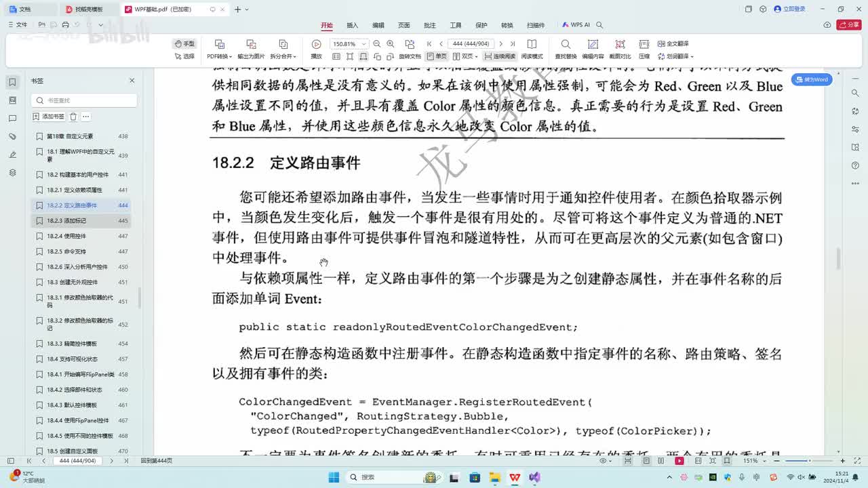Click the document vertical scrollbar thumb
Image resolution: width=868 pixels, height=488 pixels.
(839, 258)
